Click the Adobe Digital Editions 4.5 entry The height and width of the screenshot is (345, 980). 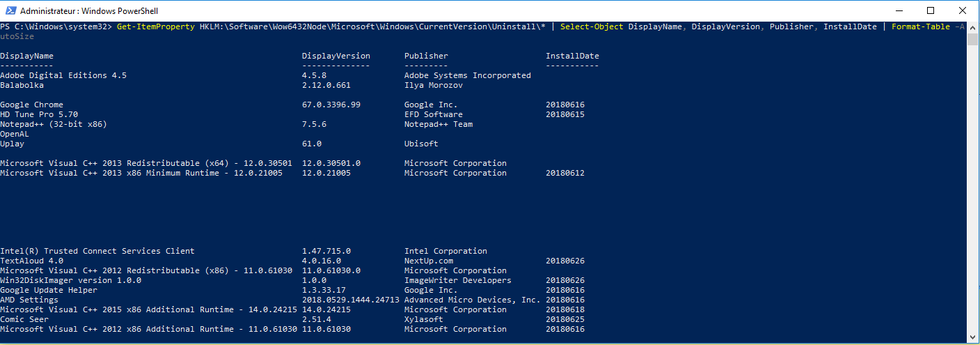click(x=63, y=75)
